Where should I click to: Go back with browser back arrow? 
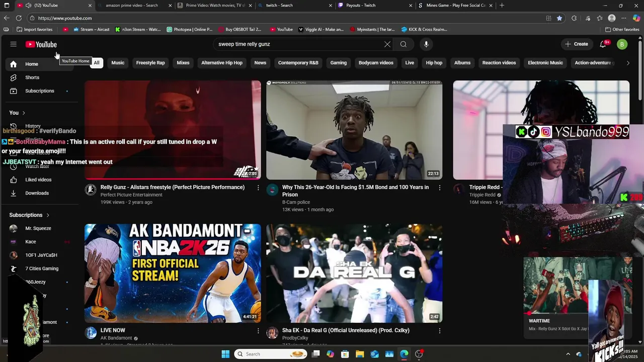pos(7,18)
